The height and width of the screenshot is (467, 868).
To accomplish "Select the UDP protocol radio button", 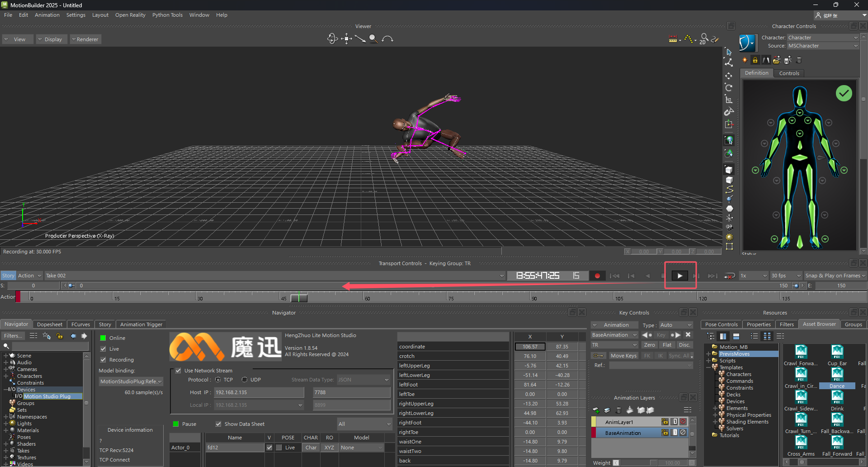I will pyautogui.click(x=245, y=380).
